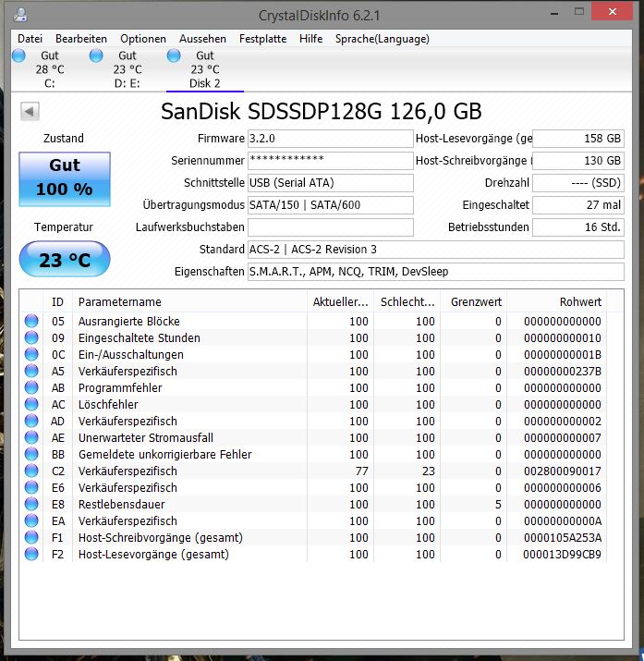Open the Sprache(Language) menu
The width and height of the screenshot is (644, 661).
click(383, 39)
